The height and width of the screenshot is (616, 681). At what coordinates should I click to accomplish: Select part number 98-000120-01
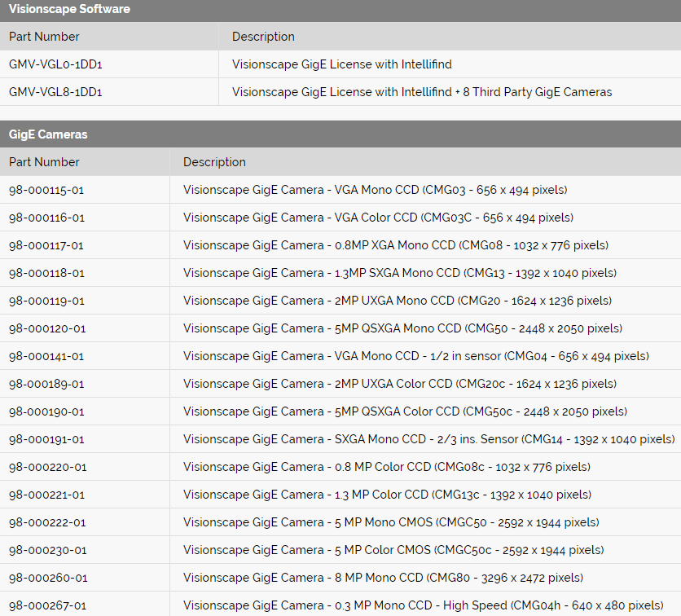[47, 329]
